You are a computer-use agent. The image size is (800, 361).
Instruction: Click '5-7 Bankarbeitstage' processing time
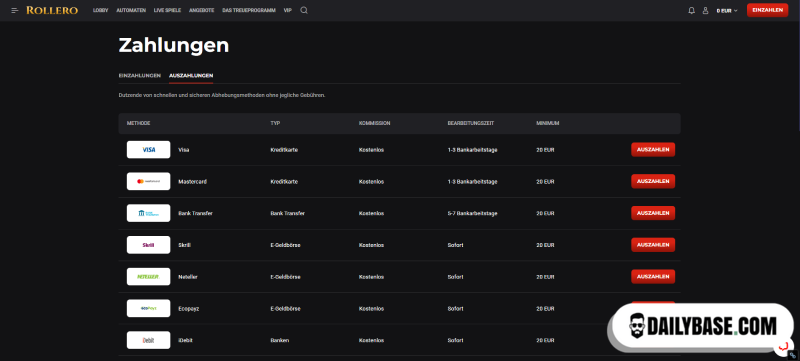472,213
